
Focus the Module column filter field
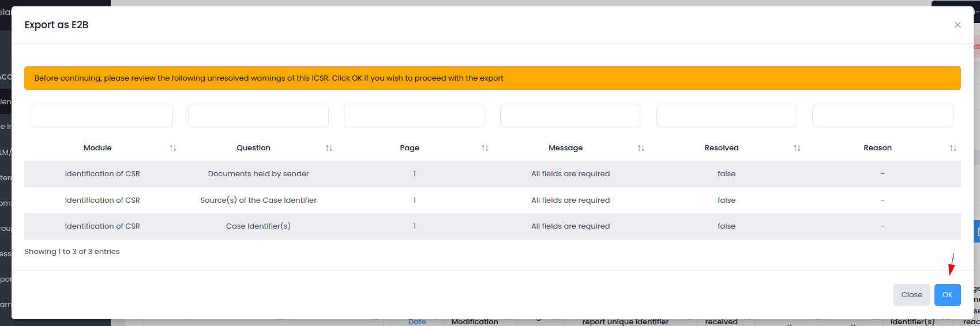[x=102, y=116]
